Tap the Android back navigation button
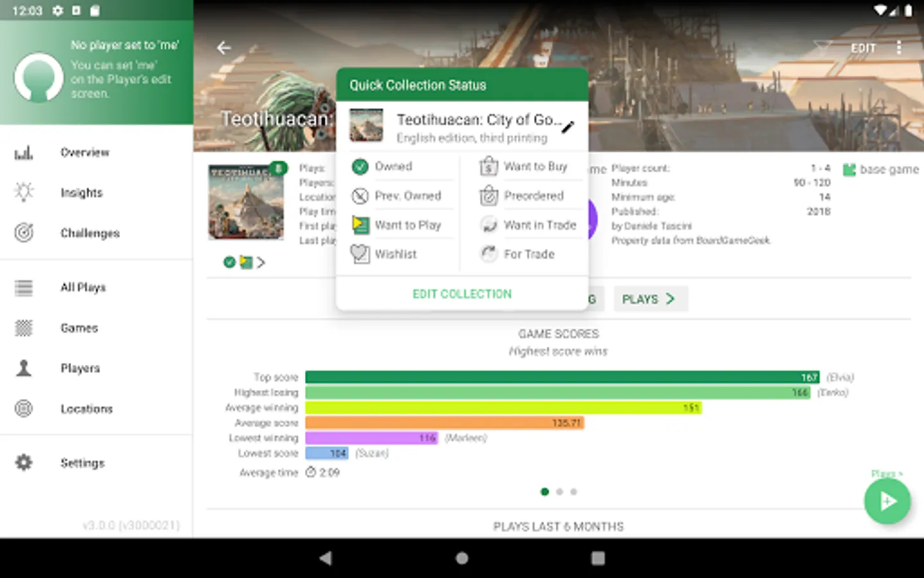924x578 pixels. (325, 558)
